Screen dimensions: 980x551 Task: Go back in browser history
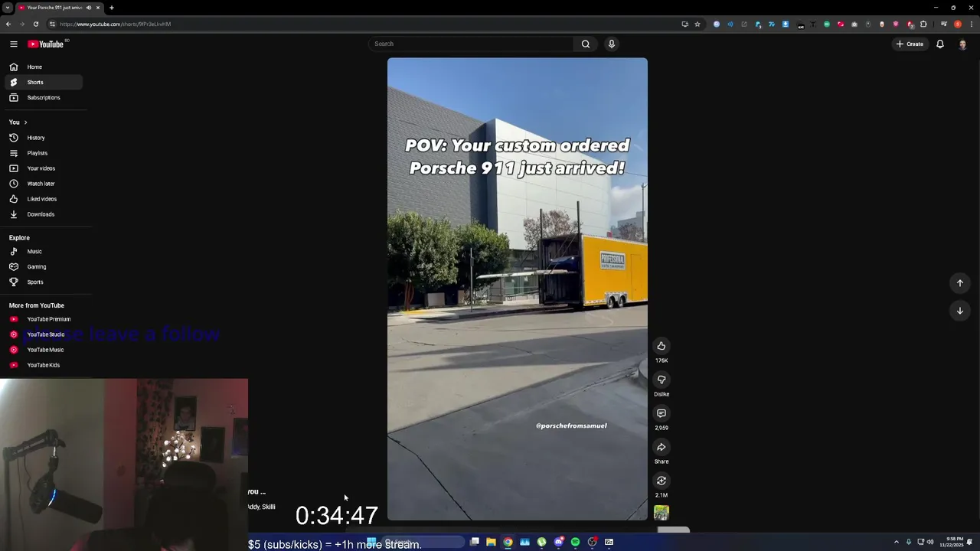8,24
